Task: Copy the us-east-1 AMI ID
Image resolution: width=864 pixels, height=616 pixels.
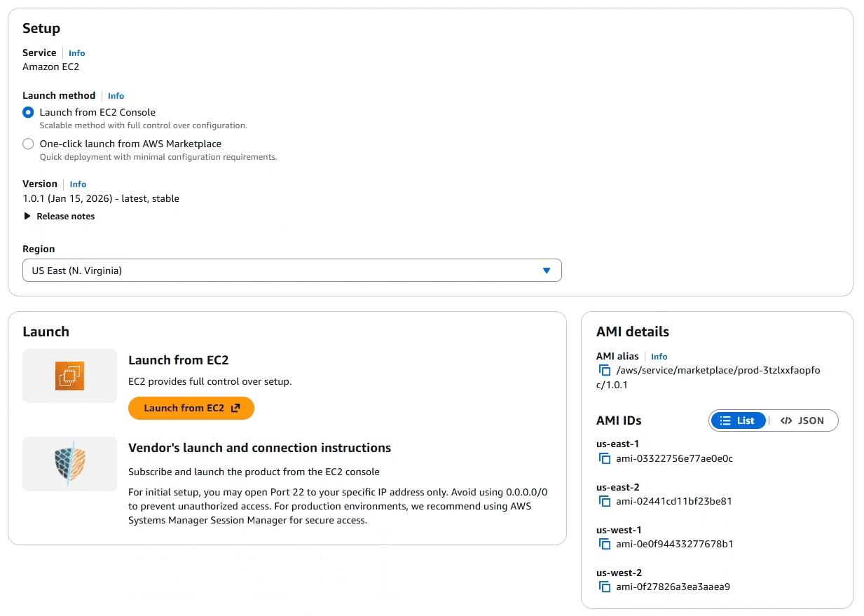Action: click(x=604, y=458)
